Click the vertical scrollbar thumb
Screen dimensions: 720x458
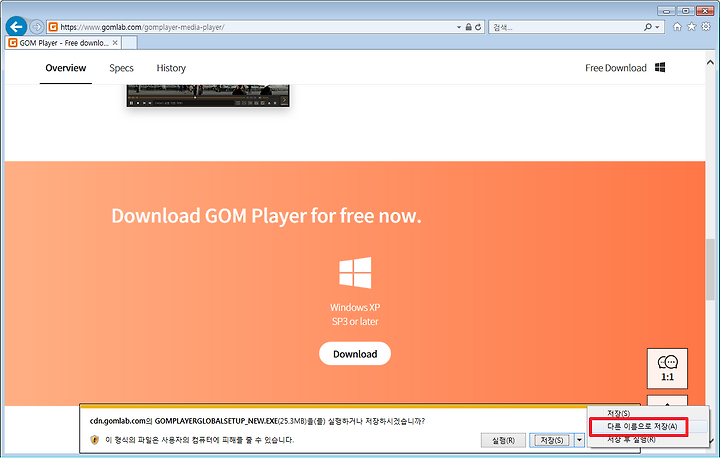coord(710,269)
